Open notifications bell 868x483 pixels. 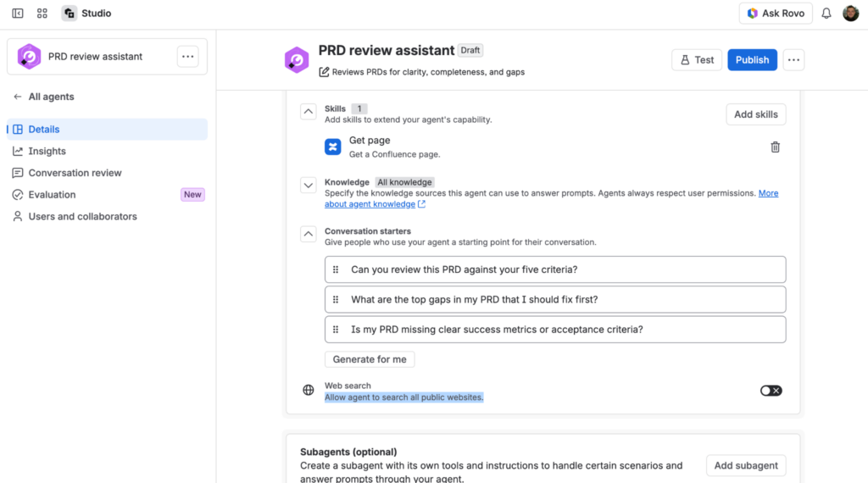[826, 14]
